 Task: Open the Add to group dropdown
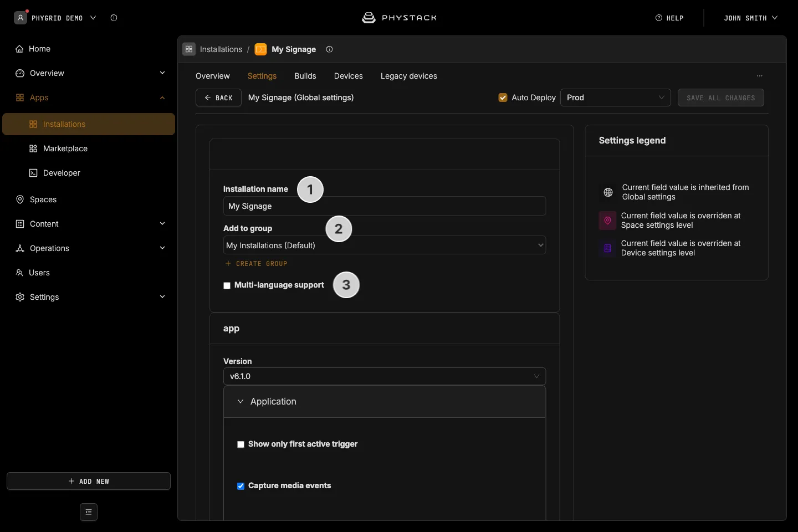click(385, 245)
